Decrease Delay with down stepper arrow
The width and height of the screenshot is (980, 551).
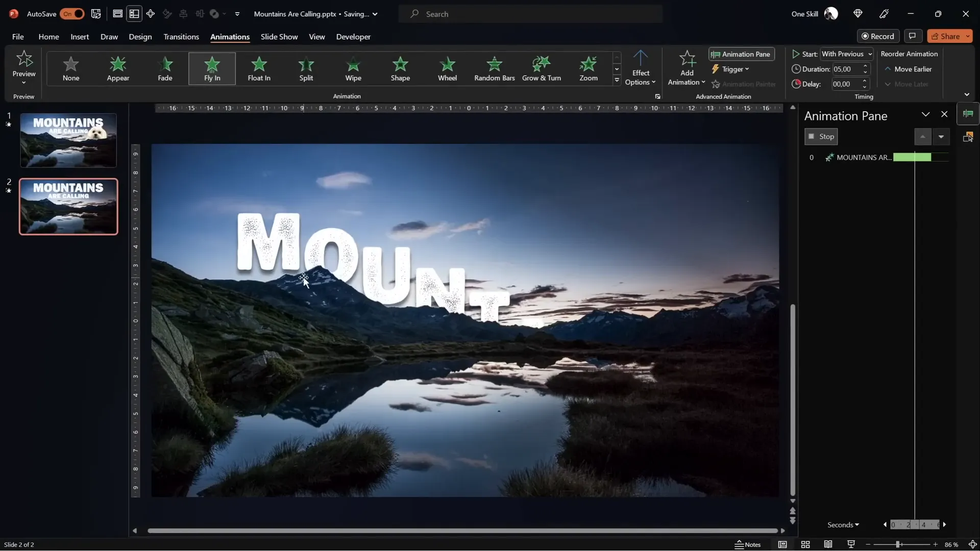point(865,87)
